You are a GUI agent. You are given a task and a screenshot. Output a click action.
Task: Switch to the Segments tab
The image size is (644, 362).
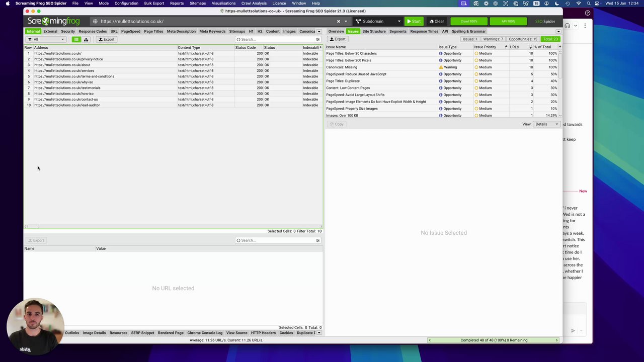click(397, 31)
